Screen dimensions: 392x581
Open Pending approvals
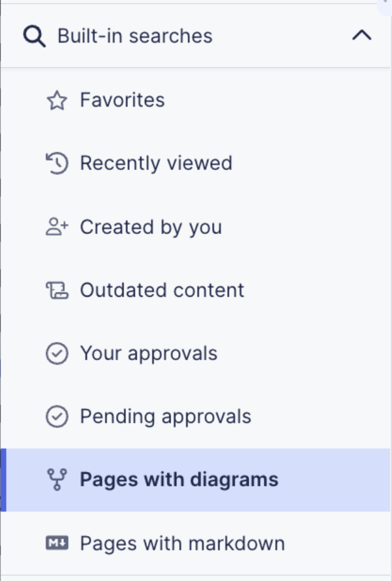pyautogui.click(x=165, y=416)
